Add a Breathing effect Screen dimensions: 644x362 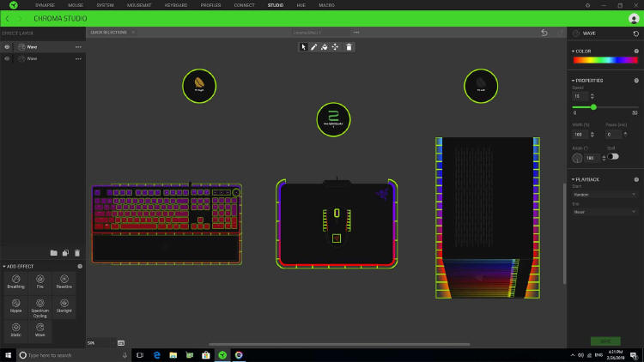point(15,282)
